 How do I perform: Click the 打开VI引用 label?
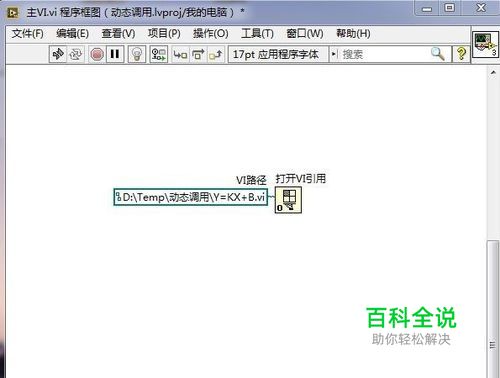click(x=301, y=179)
